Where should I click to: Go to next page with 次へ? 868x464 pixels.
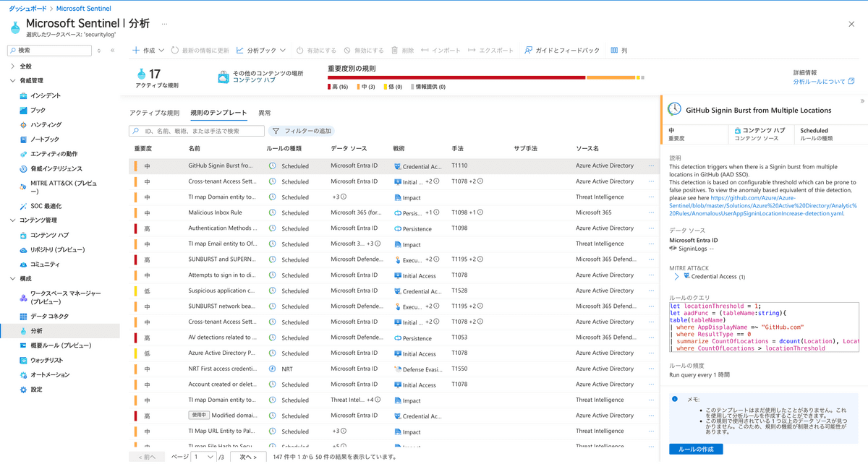(248, 457)
